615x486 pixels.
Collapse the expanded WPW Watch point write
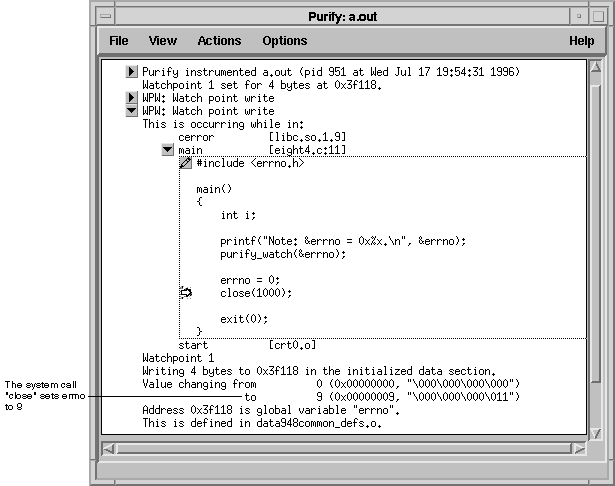(131, 111)
